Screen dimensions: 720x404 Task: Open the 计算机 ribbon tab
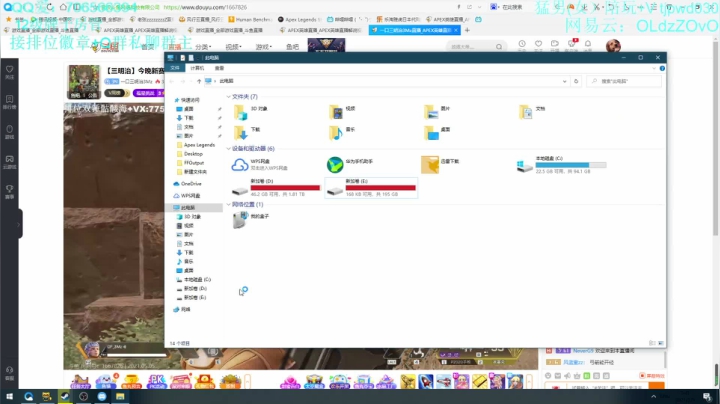197,68
